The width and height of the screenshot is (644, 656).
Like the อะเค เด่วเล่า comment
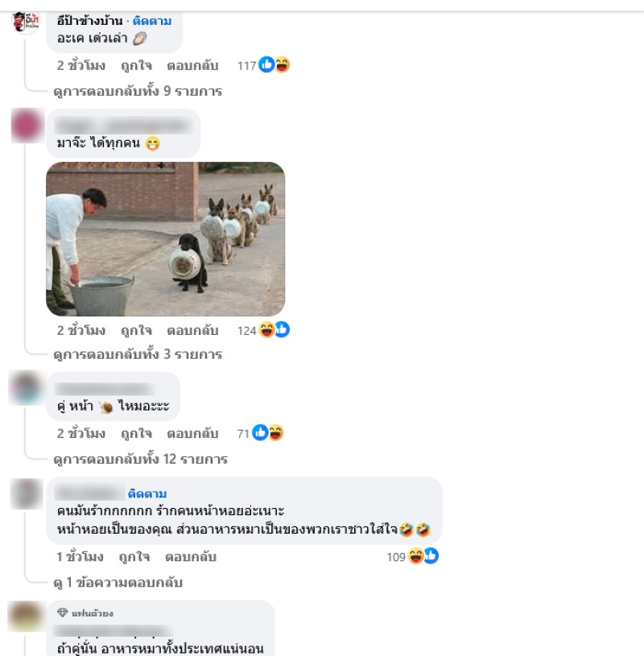click(x=136, y=66)
